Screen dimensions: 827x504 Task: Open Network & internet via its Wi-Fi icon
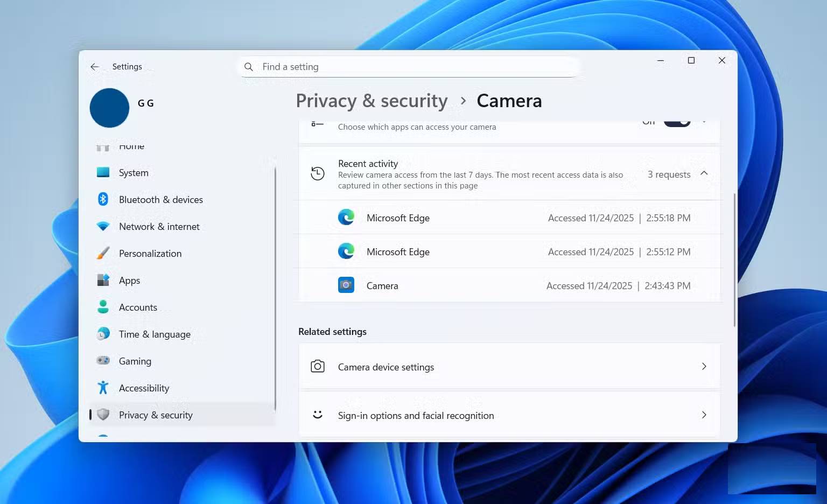[x=103, y=226]
